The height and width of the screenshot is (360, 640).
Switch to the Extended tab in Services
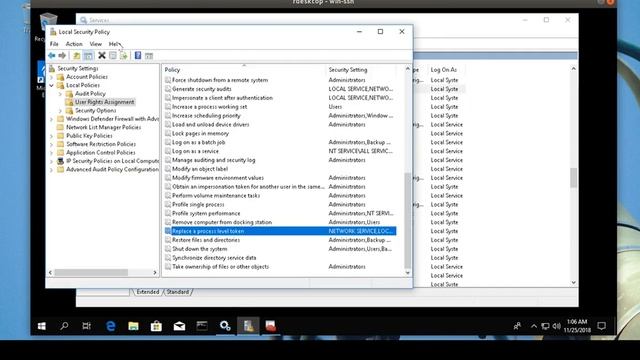(x=147, y=292)
